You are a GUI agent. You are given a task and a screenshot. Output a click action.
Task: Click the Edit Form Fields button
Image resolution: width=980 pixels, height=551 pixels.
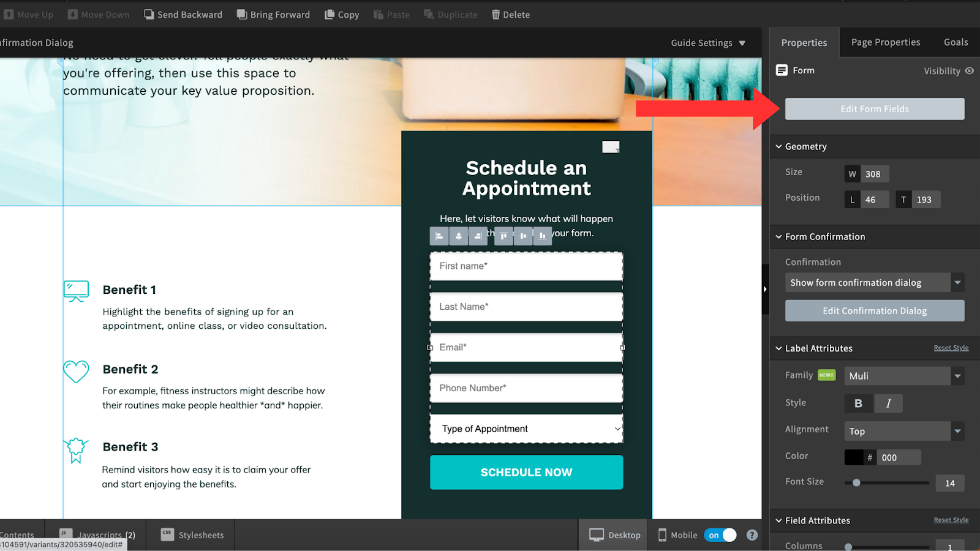point(874,109)
